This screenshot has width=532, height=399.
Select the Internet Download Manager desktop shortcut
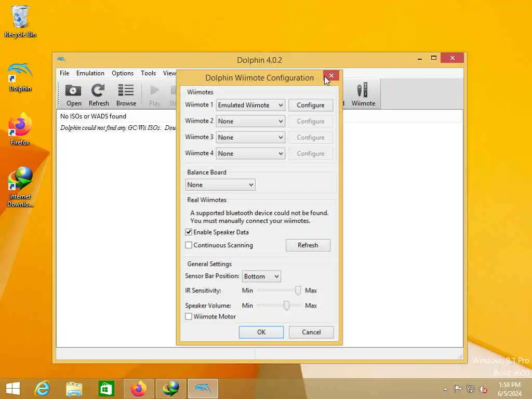pos(20,187)
